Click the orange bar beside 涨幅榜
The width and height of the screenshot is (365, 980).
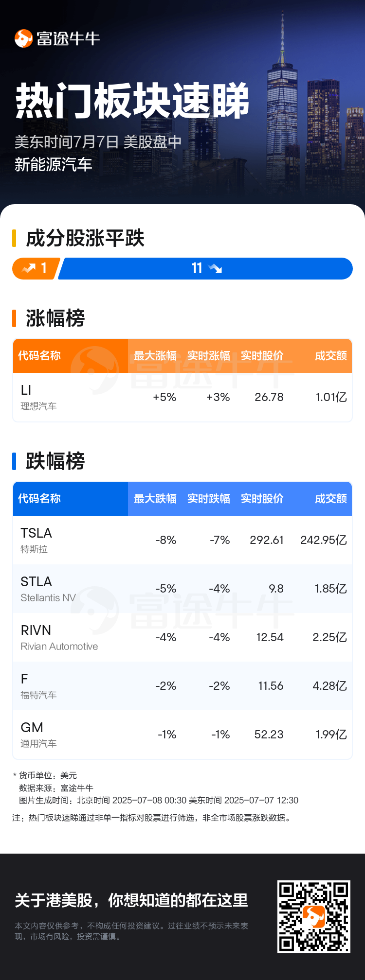click(x=14, y=318)
